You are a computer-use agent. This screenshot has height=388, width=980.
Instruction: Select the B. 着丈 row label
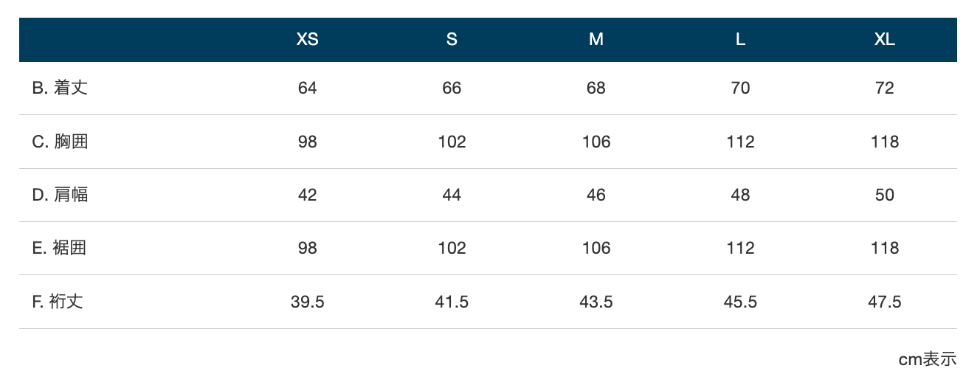pos(61,88)
